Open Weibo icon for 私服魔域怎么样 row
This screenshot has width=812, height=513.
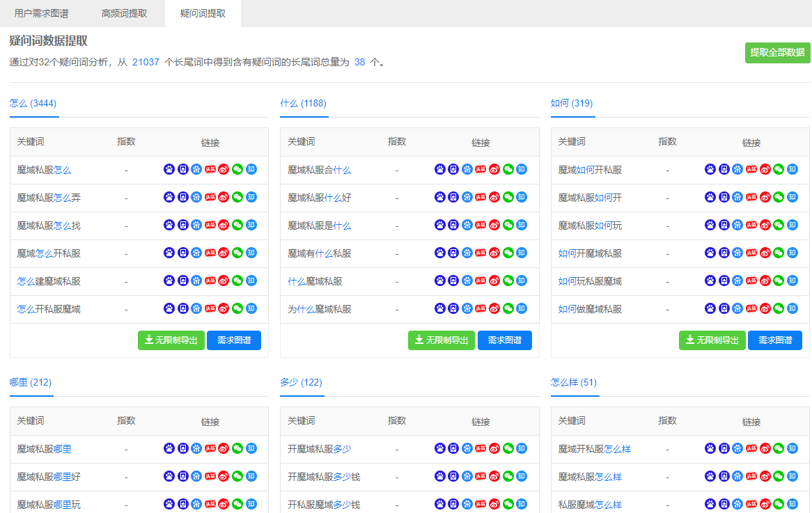(x=765, y=504)
